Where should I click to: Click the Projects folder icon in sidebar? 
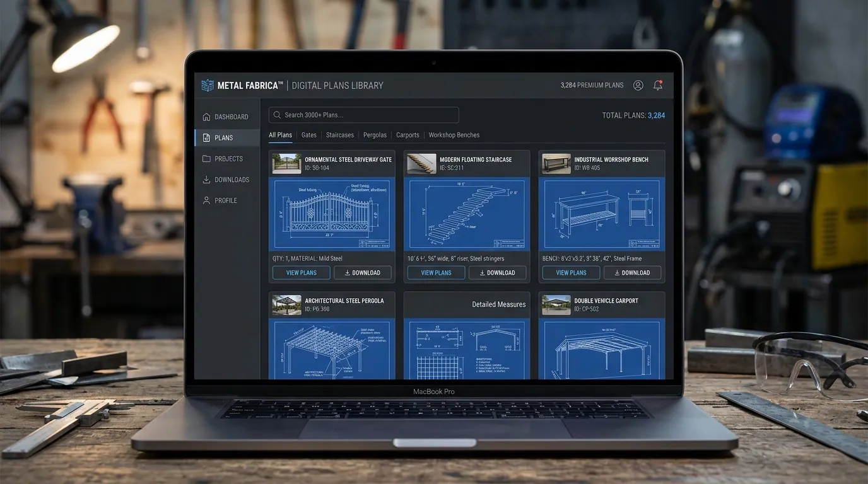206,159
